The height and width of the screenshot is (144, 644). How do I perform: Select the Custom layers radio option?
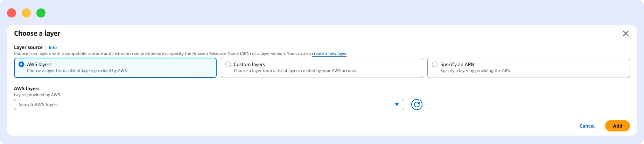tap(228, 64)
